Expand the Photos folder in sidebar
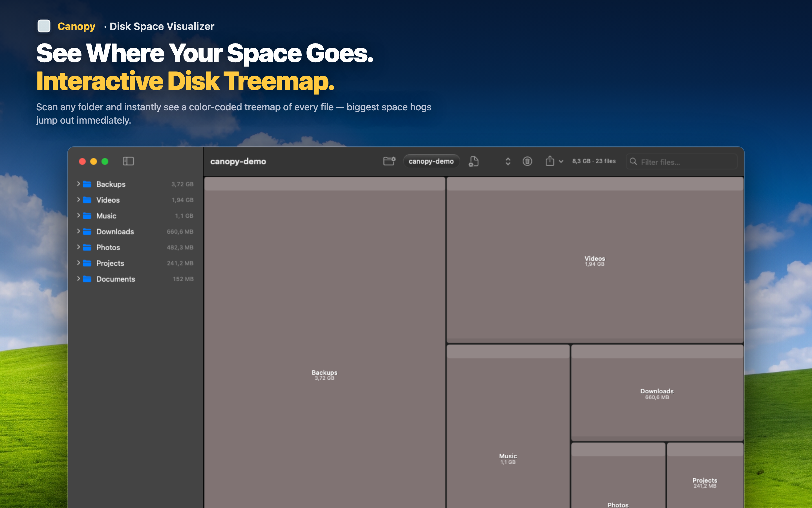 (78, 247)
